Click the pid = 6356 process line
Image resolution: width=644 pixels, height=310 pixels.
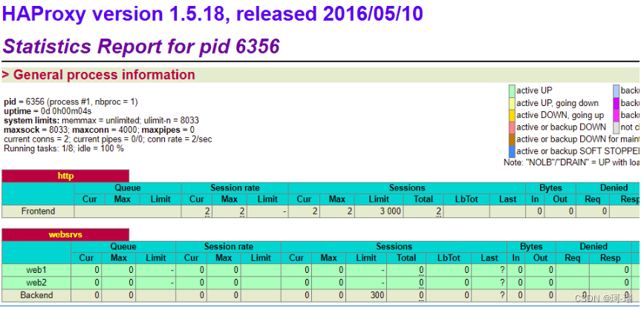(71, 102)
